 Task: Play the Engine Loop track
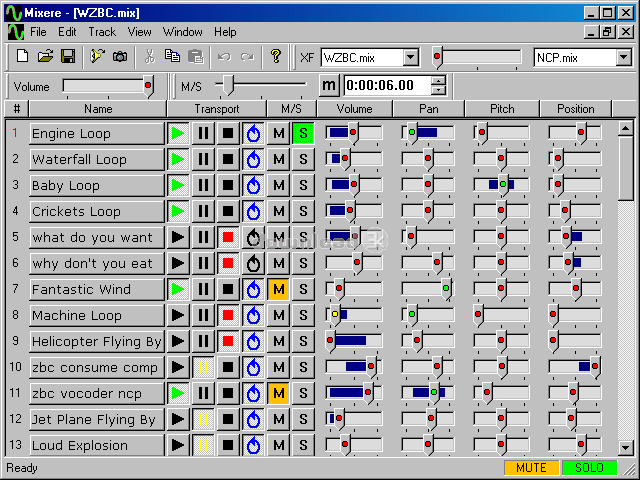178,133
